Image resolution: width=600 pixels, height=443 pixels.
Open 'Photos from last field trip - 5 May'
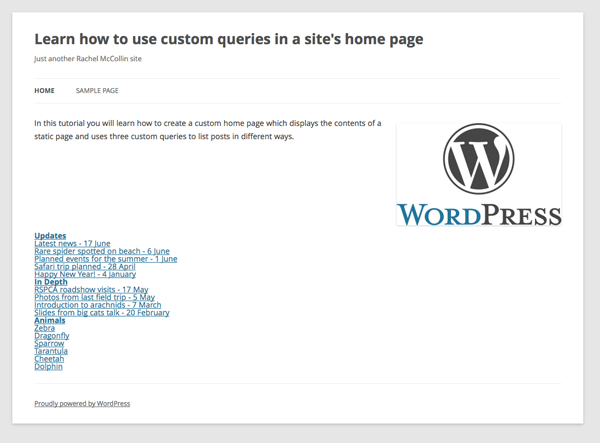[x=95, y=297]
